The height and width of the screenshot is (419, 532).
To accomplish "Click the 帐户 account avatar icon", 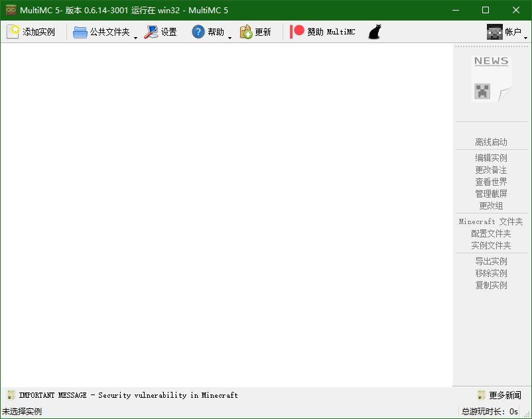I will coord(494,32).
